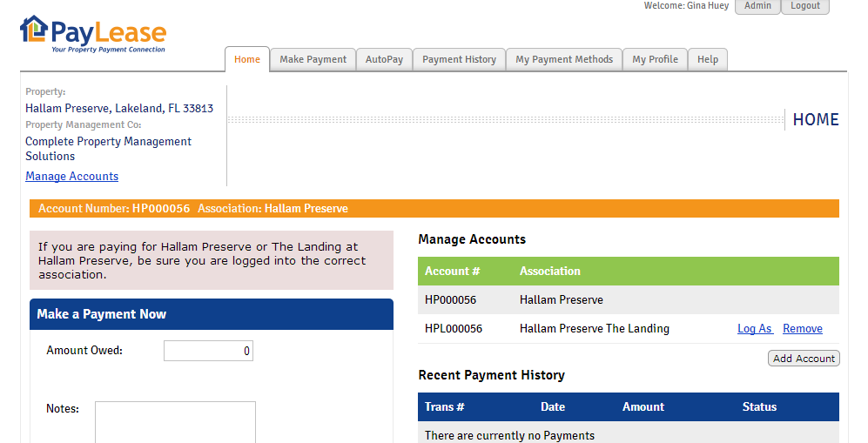
Task: Click the Account # column header
Action: click(x=452, y=271)
